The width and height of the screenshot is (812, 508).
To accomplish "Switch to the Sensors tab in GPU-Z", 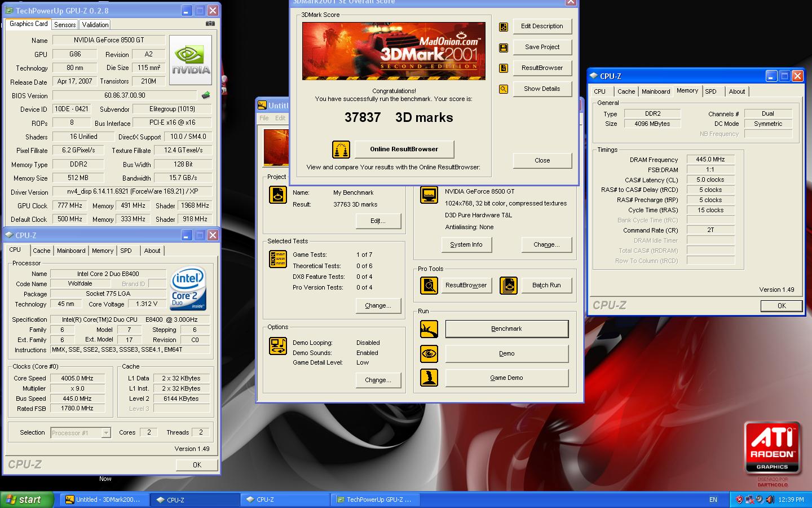I will [x=65, y=25].
